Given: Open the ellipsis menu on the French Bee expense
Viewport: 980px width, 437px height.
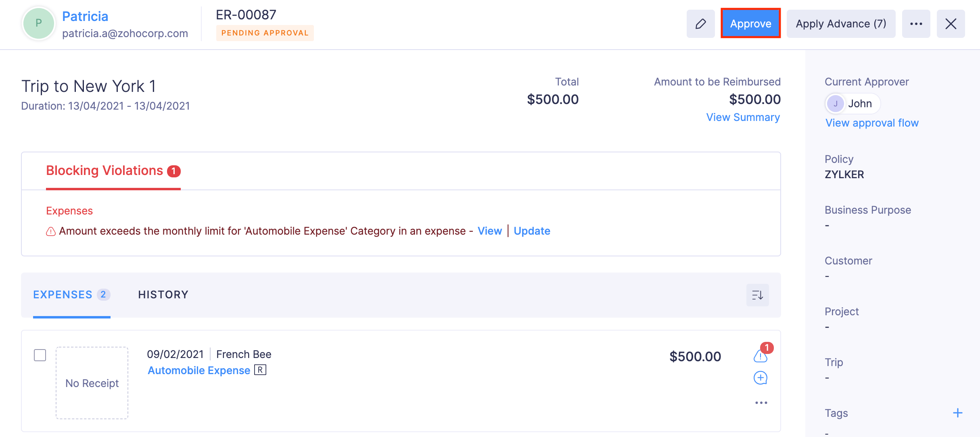Looking at the screenshot, I should pyautogui.click(x=761, y=402).
